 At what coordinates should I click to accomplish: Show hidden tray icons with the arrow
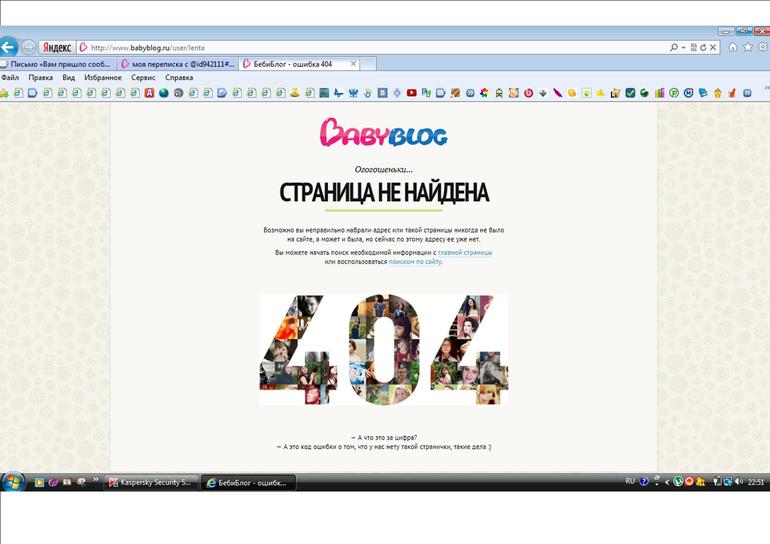(x=667, y=482)
